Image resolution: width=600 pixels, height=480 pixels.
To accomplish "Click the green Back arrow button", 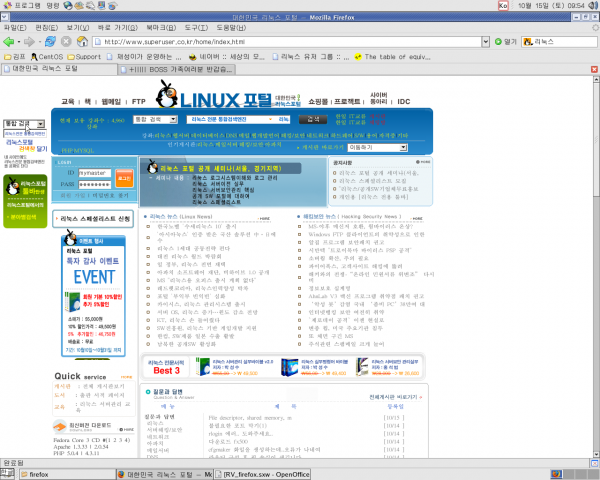I will 8,41.
